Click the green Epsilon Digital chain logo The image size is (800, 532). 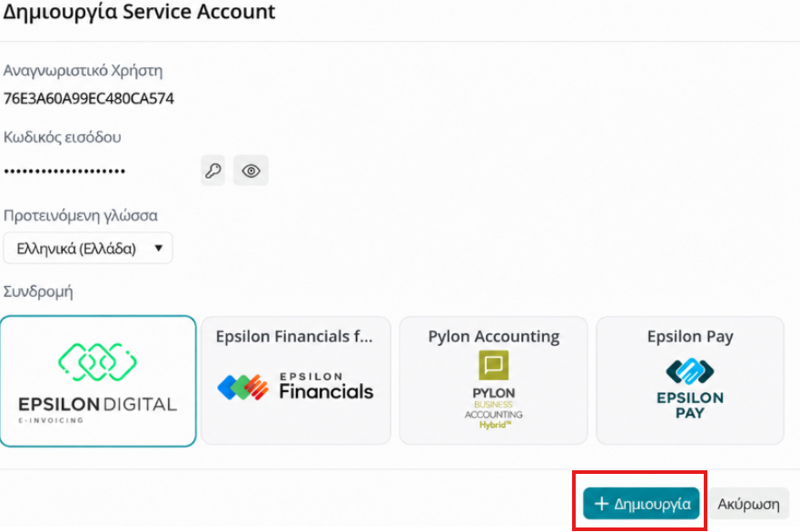tap(97, 362)
